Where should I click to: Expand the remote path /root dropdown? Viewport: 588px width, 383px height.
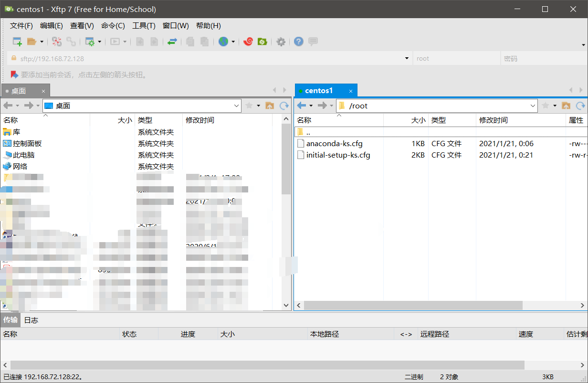(532, 106)
